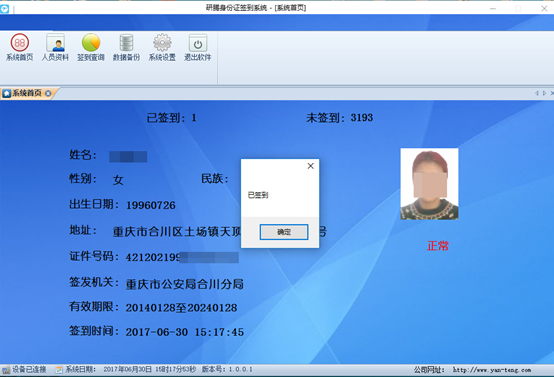Click the 已签到 message text in dialog

tap(258, 195)
